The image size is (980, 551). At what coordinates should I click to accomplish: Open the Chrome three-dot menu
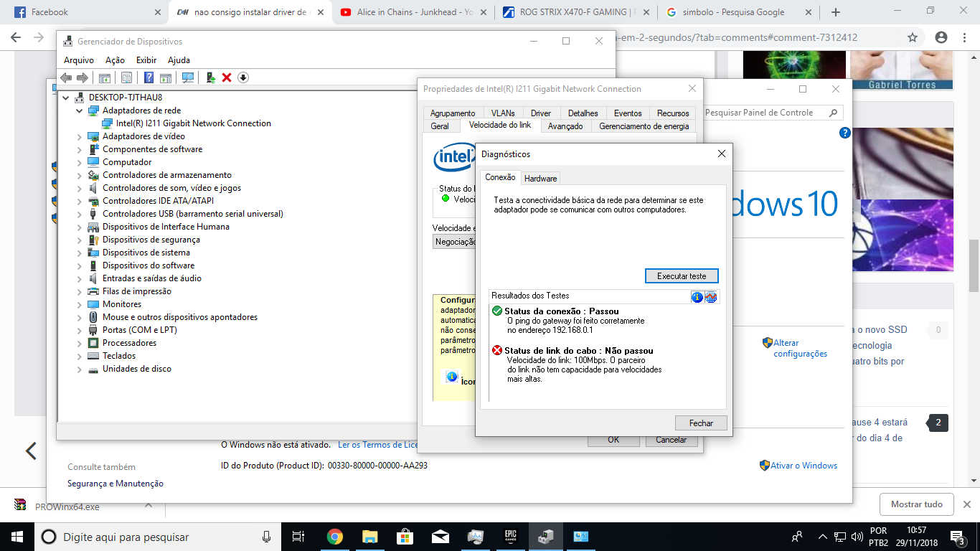point(965,37)
